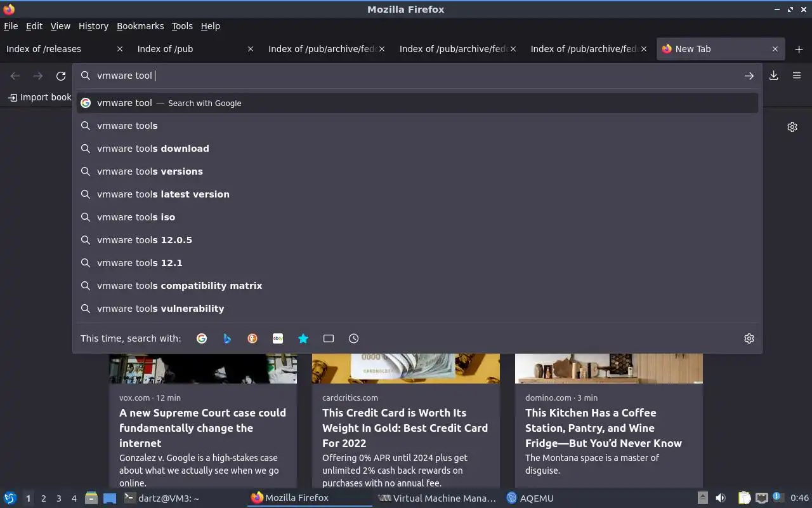Image resolution: width=812 pixels, height=508 pixels.
Task: Open the Tools menu
Action: (x=182, y=26)
